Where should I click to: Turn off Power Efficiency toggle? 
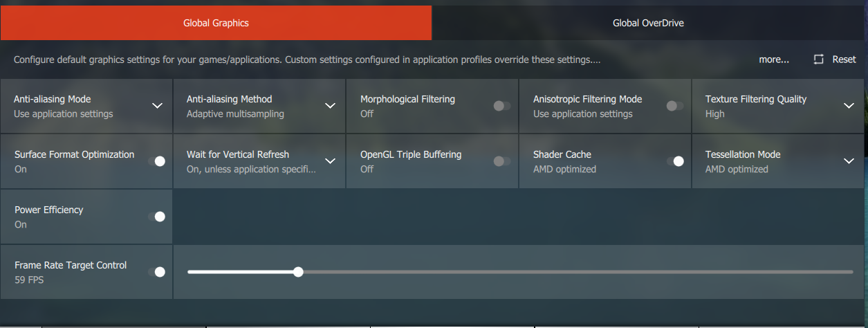157,217
